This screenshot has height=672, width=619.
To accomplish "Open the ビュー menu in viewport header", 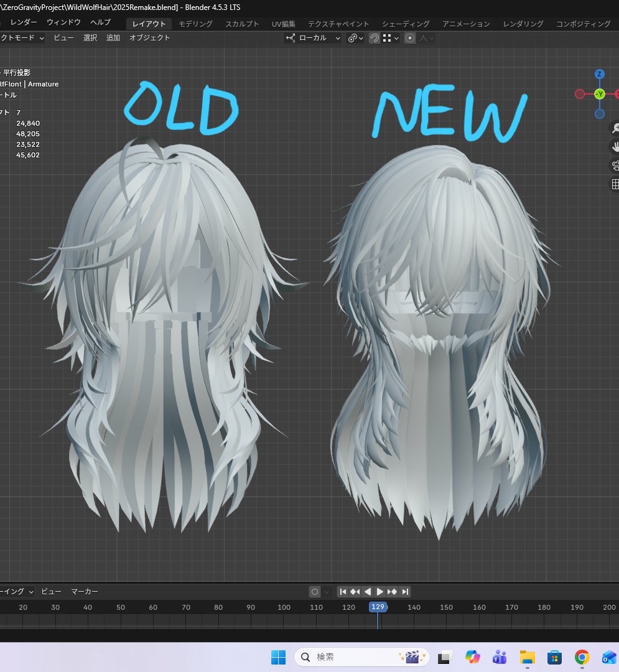I will pos(63,38).
